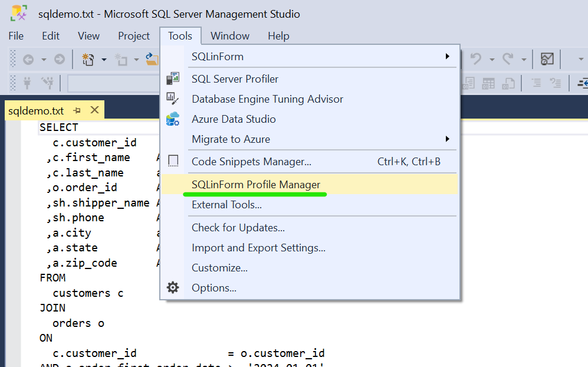Open SQLinForm Profile Manager
Viewport: 588px width, 367px height.
click(x=255, y=183)
